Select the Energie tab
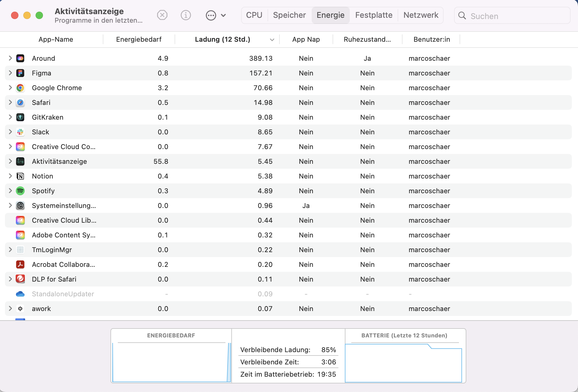This screenshot has height=392, width=578. tap(330, 15)
